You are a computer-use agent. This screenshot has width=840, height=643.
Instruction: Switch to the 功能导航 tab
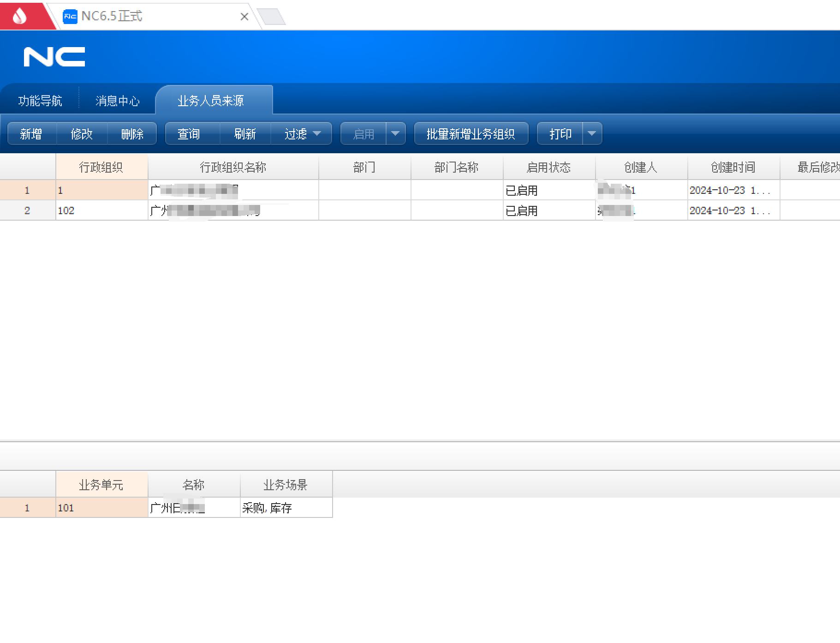[40, 101]
